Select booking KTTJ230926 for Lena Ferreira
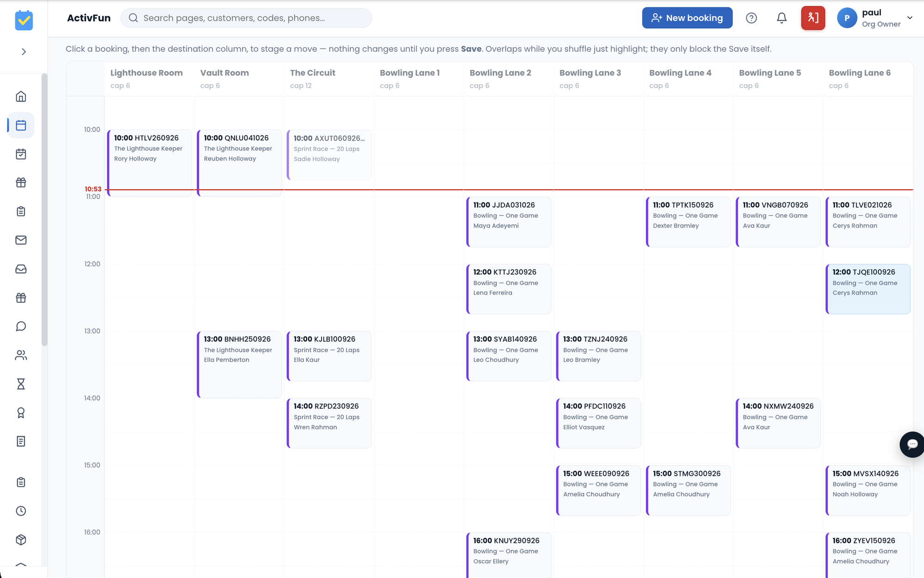The width and height of the screenshot is (924, 578). pos(509,289)
